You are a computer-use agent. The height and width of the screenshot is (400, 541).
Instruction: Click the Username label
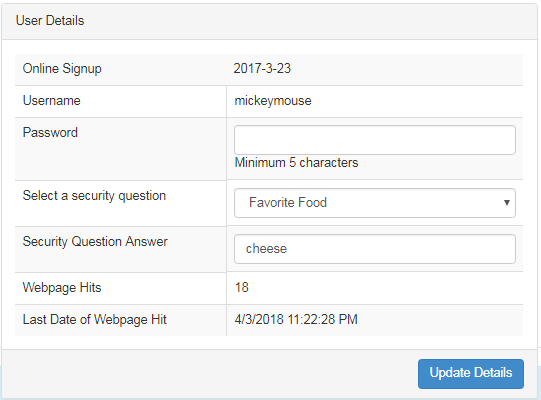[x=51, y=100]
